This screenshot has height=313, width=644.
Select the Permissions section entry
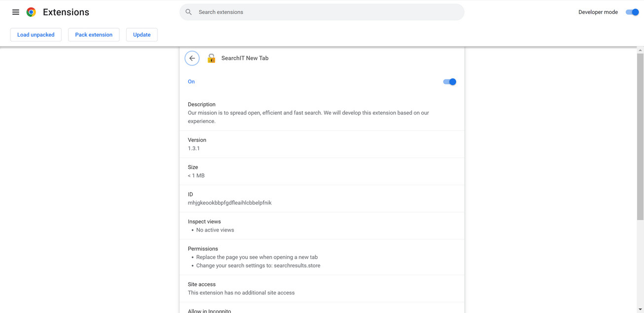pyautogui.click(x=203, y=248)
